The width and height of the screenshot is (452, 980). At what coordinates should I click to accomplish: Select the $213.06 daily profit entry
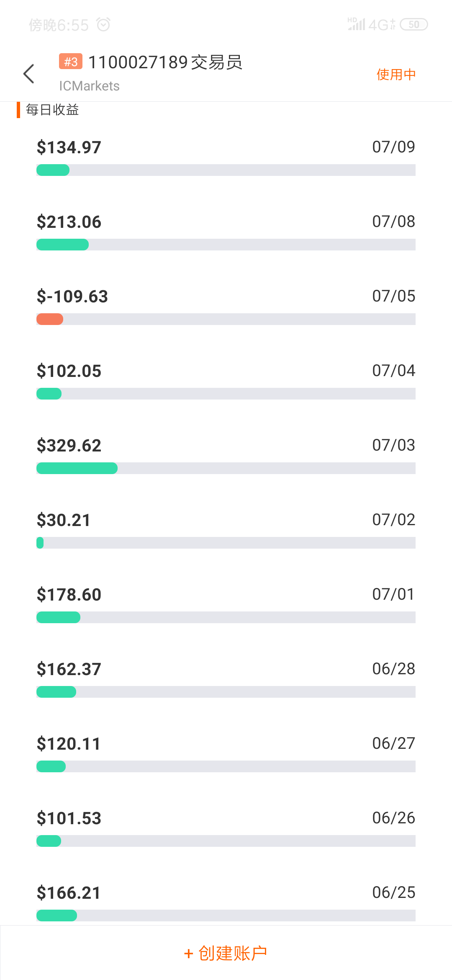(69, 222)
